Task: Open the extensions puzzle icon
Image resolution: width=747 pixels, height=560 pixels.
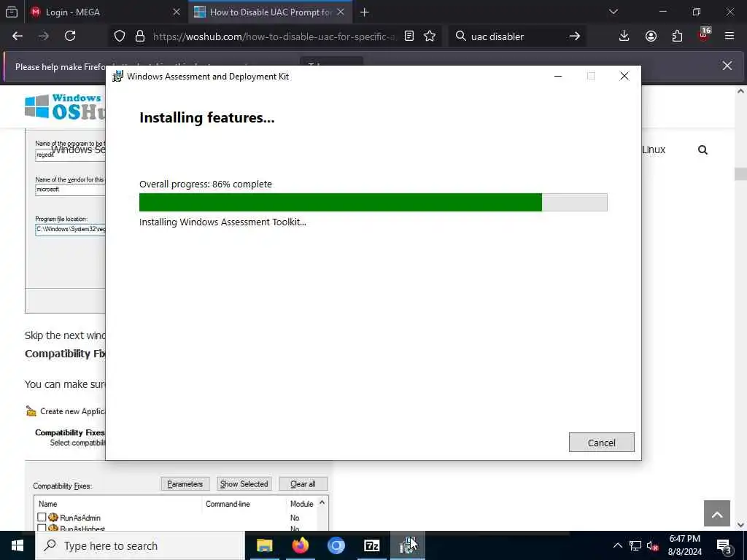Action: (x=677, y=36)
